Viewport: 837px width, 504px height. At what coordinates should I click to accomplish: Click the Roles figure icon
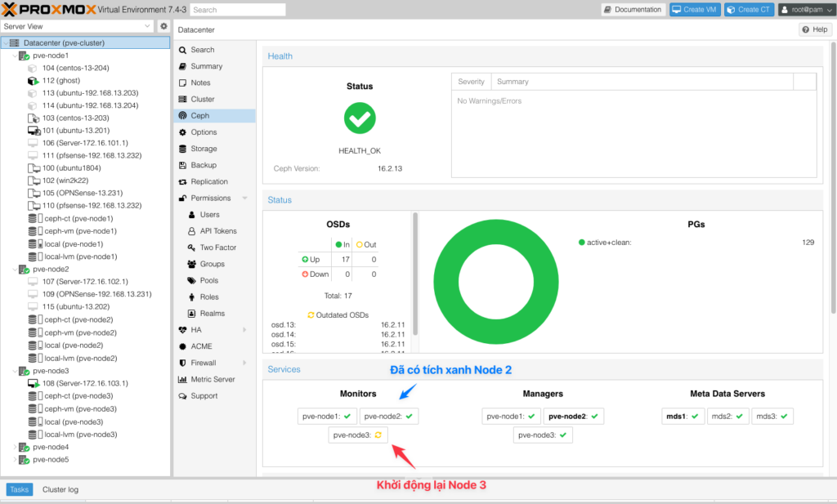[191, 297]
